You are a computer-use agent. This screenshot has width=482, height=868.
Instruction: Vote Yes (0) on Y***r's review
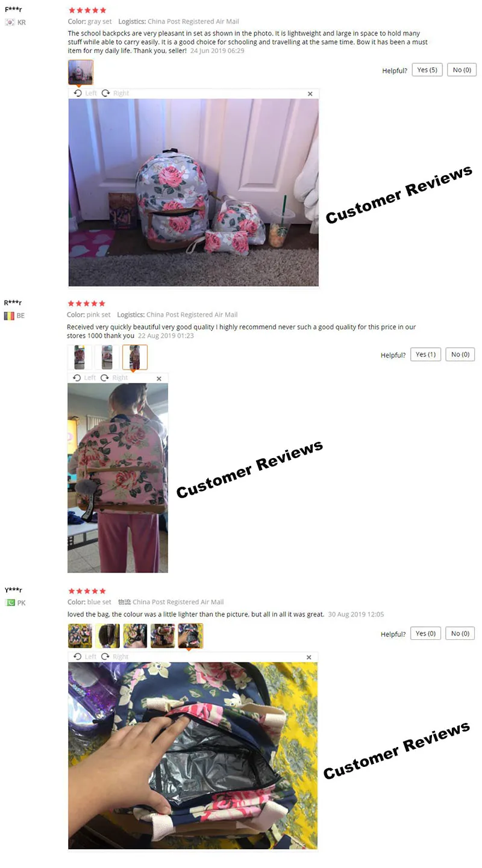click(426, 633)
